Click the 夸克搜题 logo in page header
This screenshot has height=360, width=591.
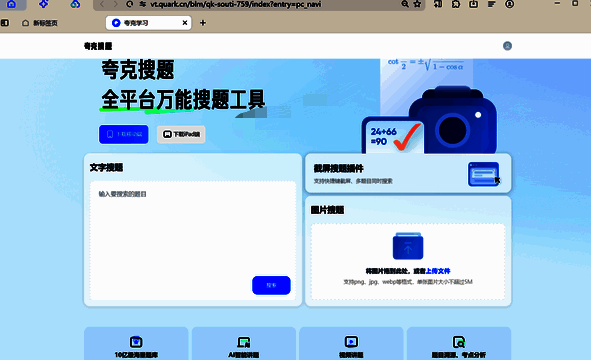98,46
